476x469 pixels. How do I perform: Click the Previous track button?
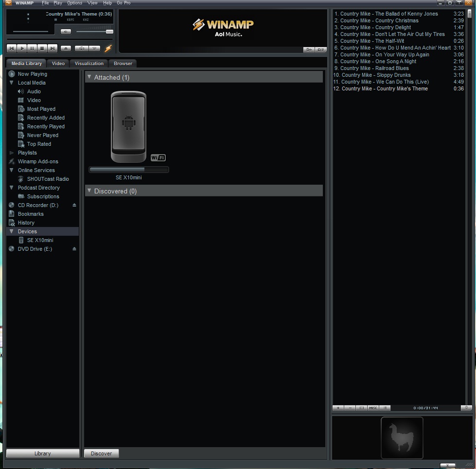pyautogui.click(x=12, y=48)
